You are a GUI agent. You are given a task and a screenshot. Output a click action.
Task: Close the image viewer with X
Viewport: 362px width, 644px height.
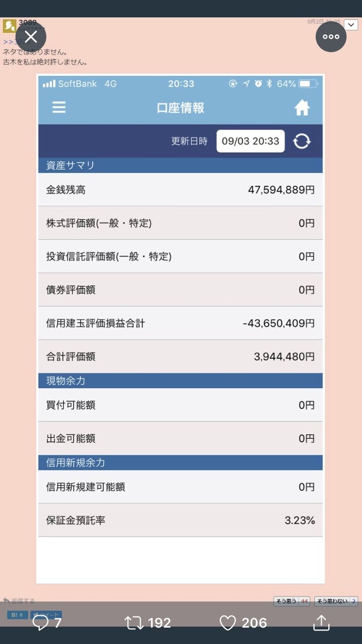click(31, 37)
